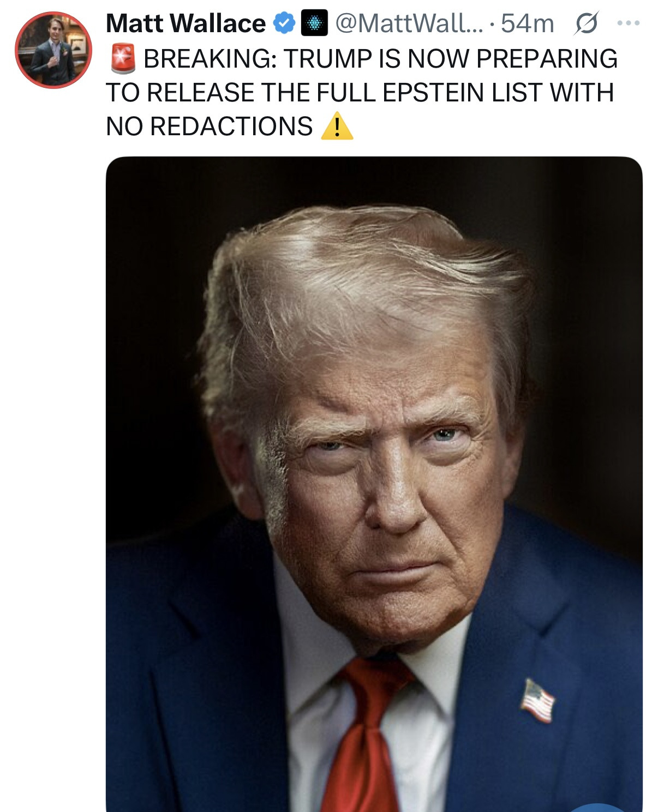Click the red siren emoji
Screen dimensions: 658x812
pos(123,59)
